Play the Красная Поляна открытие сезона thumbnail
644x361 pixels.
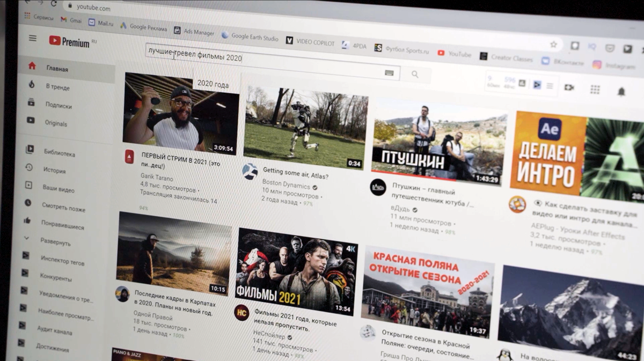pos(427,292)
